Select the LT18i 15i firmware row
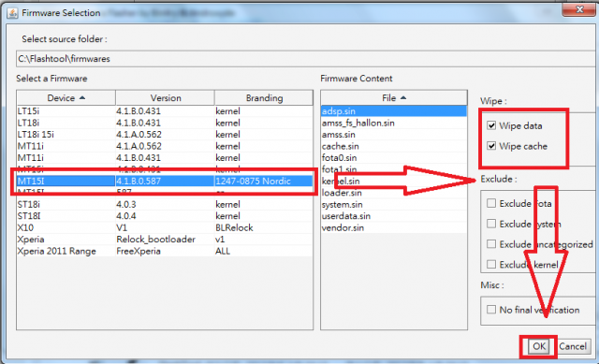 tap(165, 135)
